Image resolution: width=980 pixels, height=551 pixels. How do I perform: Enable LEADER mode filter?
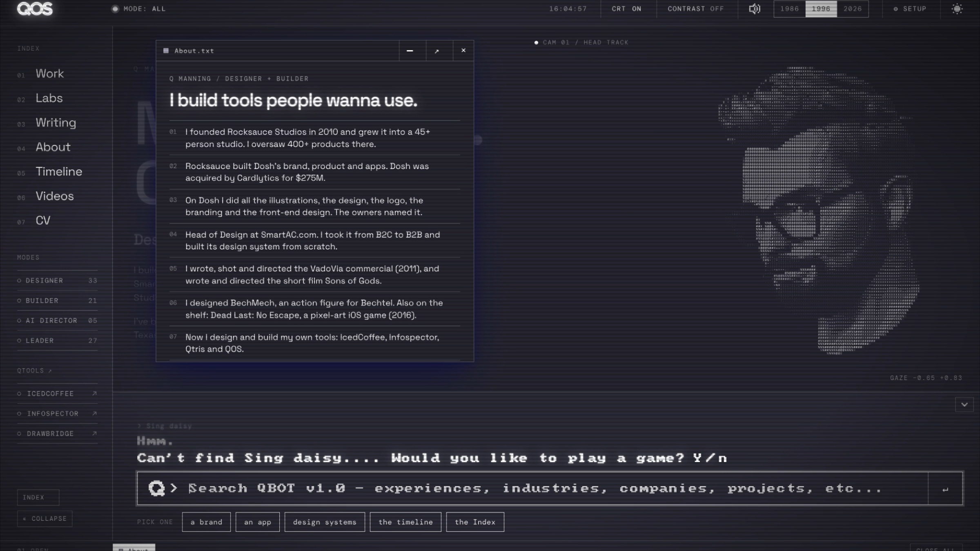[57, 340]
